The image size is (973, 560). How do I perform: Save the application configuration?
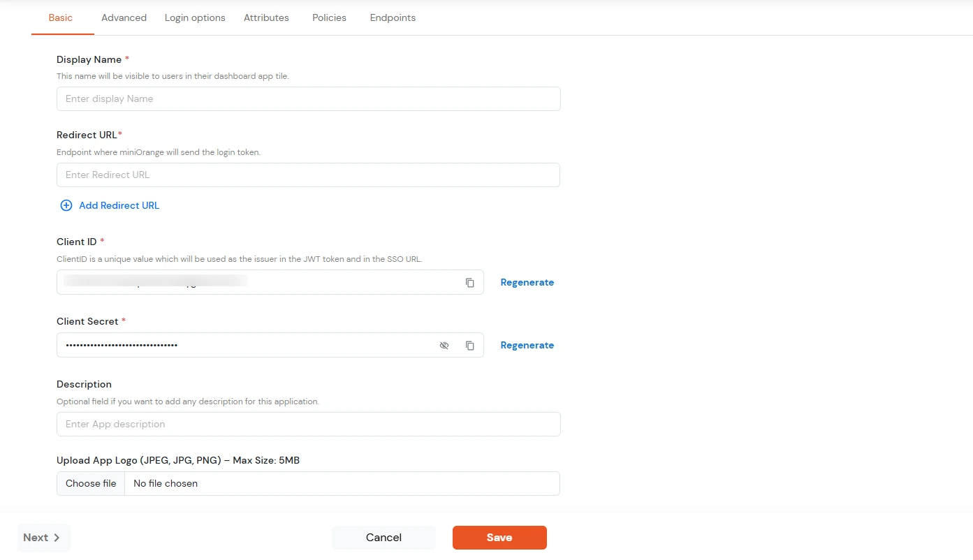[x=499, y=537]
